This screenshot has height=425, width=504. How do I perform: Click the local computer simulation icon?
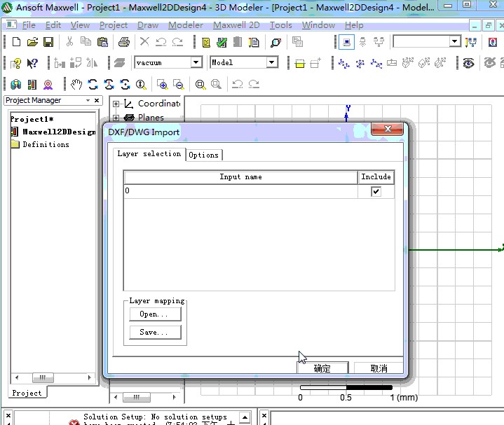[346, 42]
